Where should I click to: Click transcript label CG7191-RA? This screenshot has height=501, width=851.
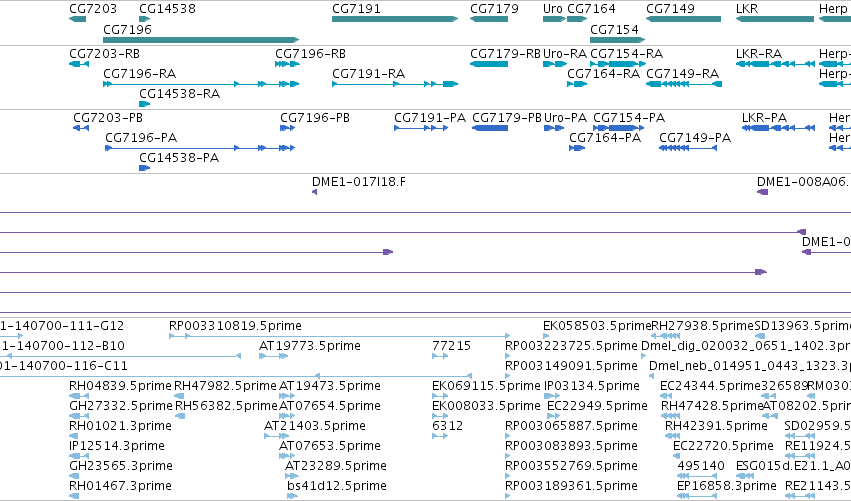[369, 74]
